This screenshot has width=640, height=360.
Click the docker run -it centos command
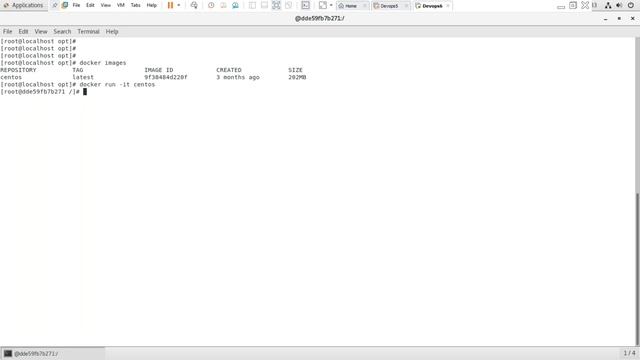[x=117, y=84]
